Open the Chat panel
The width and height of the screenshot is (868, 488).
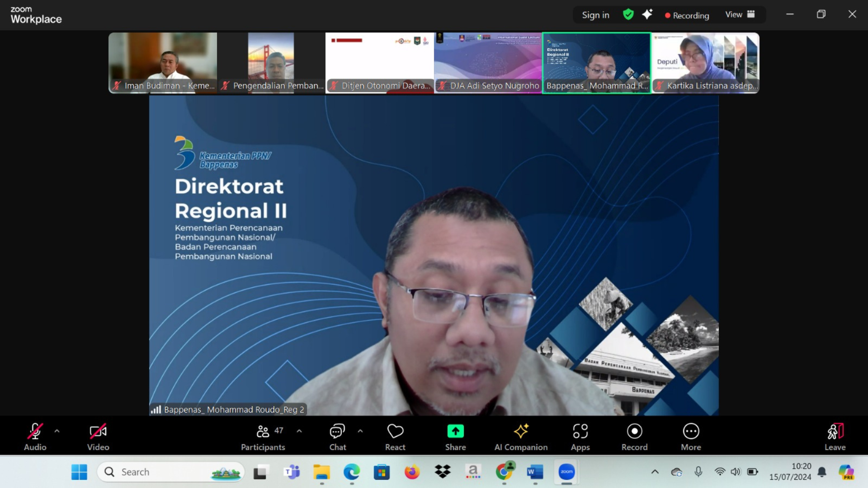coord(337,437)
